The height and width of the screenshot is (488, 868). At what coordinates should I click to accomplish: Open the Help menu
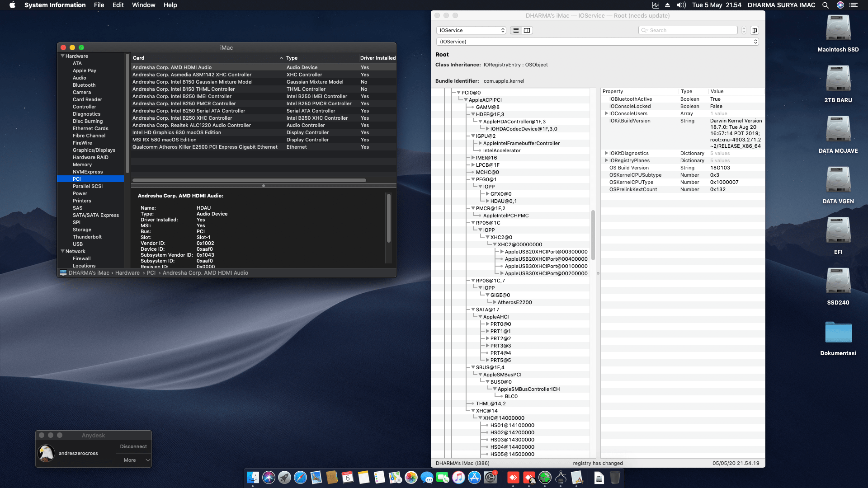pyautogui.click(x=170, y=5)
